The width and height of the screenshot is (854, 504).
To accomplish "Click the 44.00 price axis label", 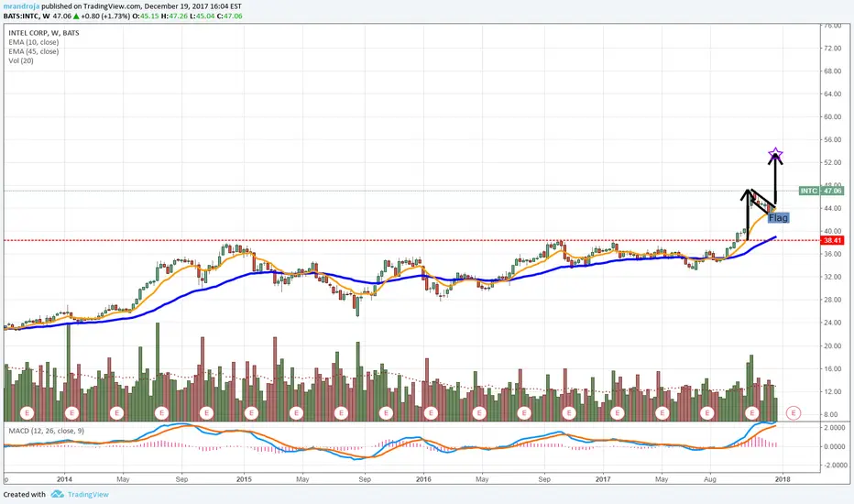I will (x=832, y=208).
